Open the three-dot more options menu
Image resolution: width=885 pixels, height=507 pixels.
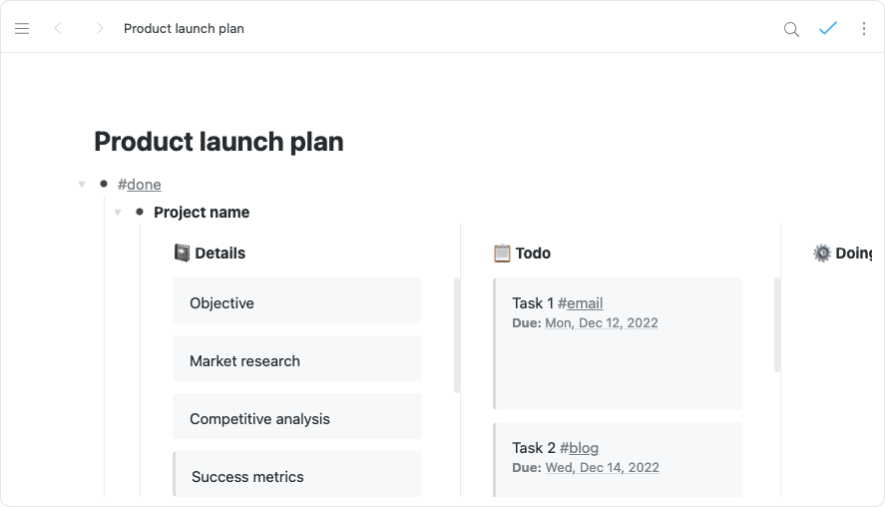(x=864, y=29)
